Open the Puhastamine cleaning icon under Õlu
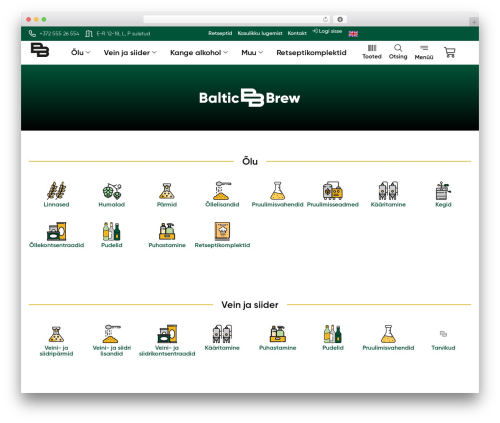 [167, 231]
